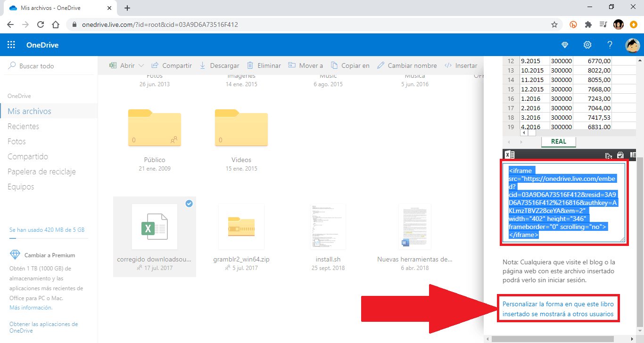Screen dimensions: 644x343
Task: Click Cambiar nombre in the command bar
Action: coord(407,65)
